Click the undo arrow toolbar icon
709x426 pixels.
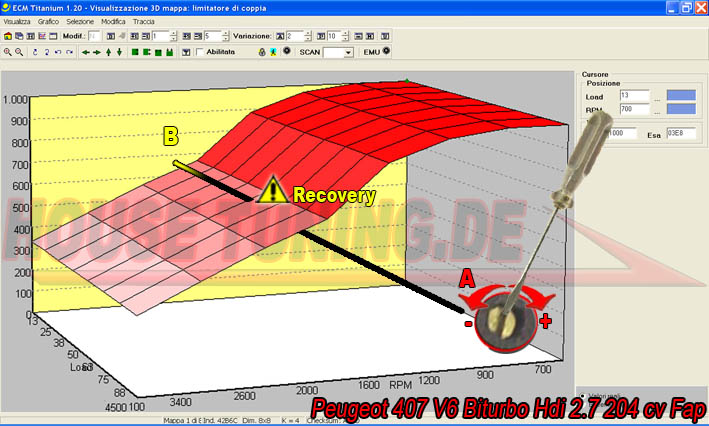pyautogui.click(x=57, y=51)
